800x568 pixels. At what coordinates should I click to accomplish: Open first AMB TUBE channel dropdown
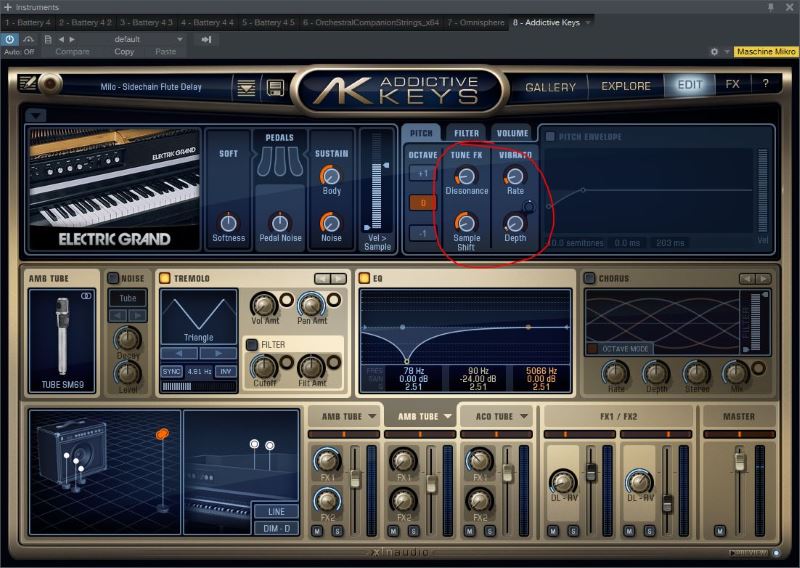tap(372, 416)
